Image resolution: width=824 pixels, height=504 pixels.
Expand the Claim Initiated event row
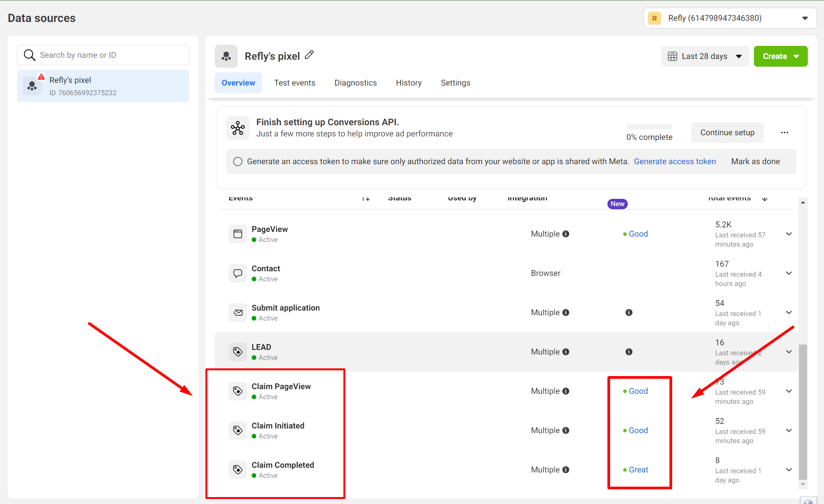pos(789,430)
